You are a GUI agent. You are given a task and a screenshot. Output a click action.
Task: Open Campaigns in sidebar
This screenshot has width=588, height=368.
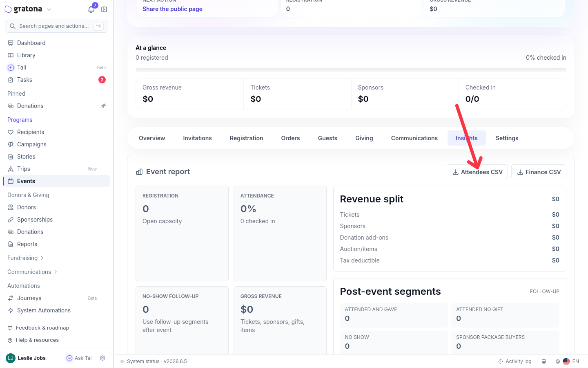point(56,144)
